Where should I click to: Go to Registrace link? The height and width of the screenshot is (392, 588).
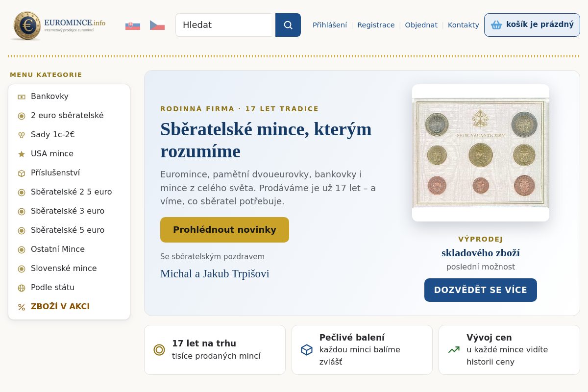click(x=376, y=25)
